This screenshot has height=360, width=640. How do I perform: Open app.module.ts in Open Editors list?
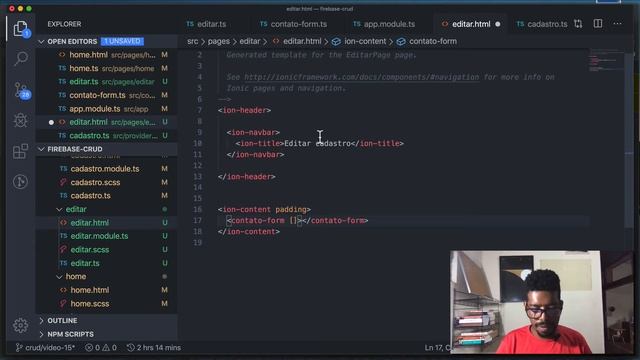(x=107, y=109)
